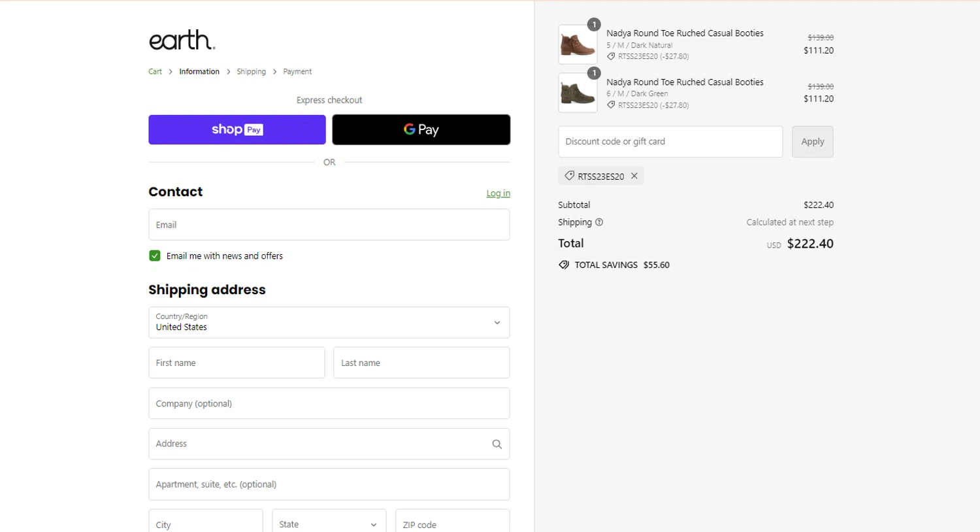Select the Payment breadcrumb step
Screen dimensions: 980x532
[x=297, y=72]
